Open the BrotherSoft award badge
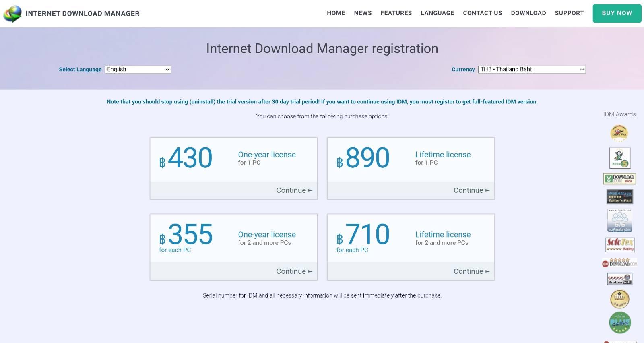The width and height of the screenshot is (644, 343). (x=619, y=279)
